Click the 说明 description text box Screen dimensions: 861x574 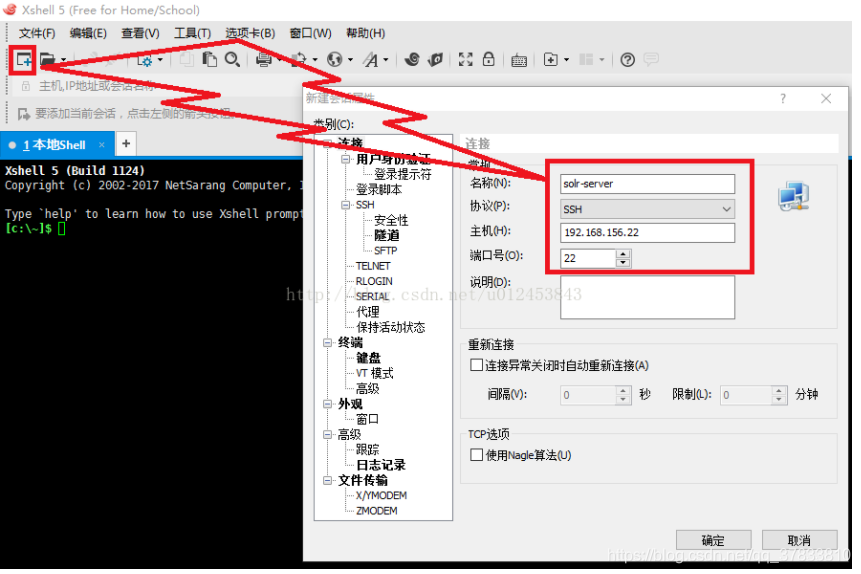(x=647, y=297)
